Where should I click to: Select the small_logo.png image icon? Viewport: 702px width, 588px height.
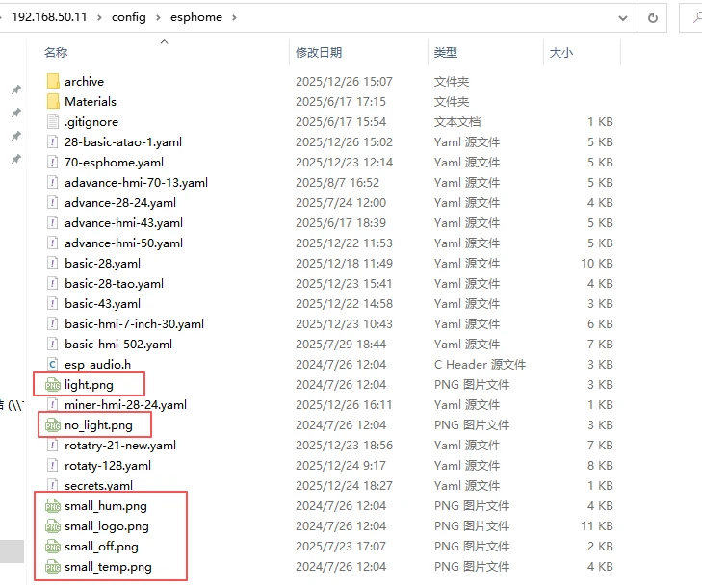coord(53,526)
